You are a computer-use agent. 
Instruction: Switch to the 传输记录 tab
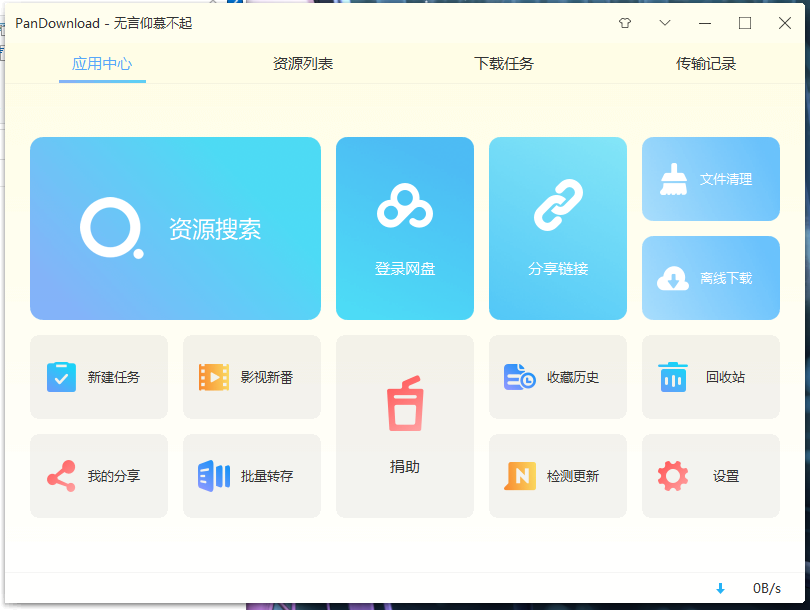[706, 64]
